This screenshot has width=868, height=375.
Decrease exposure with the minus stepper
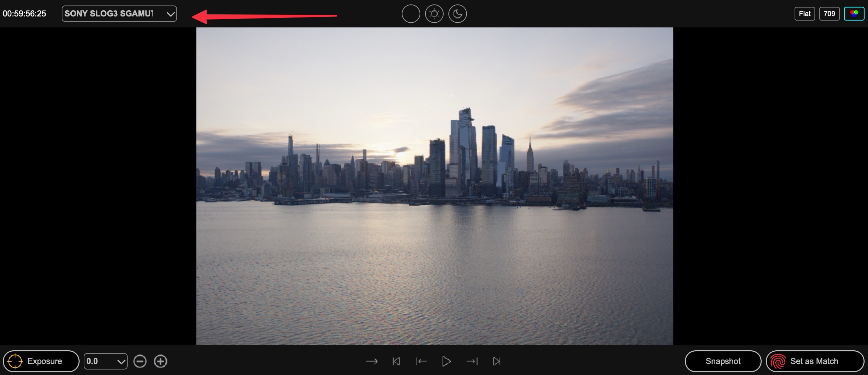coord(140,361)
